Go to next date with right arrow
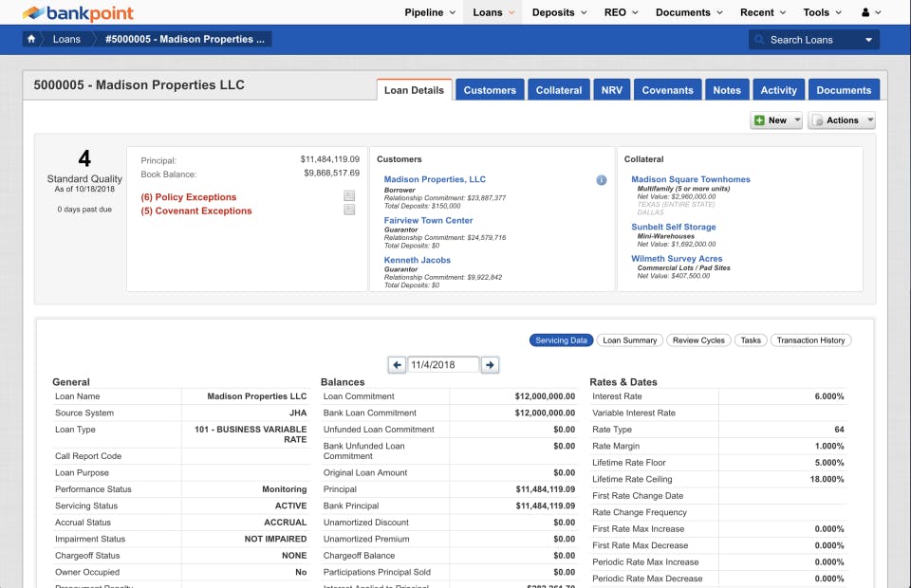The height and width of the screenshot is (588, 911). click(490, 364)
